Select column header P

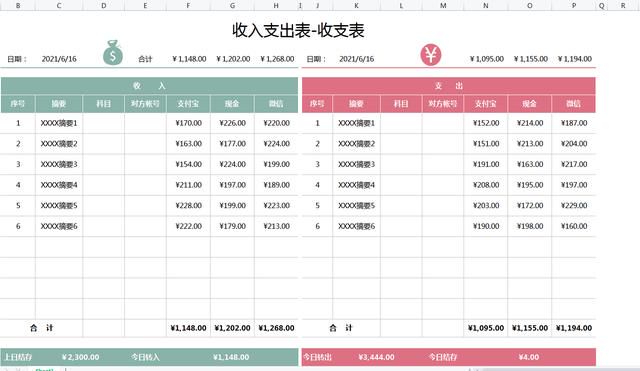574,5
